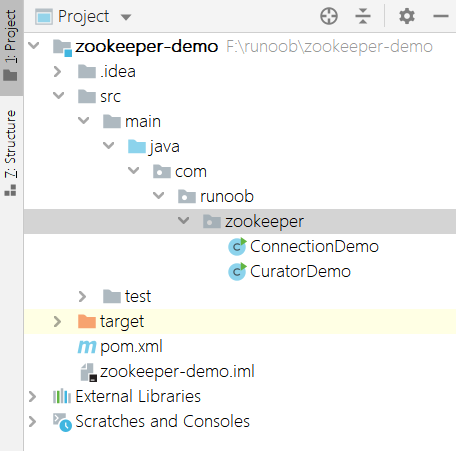Screen dimensions: 456x451
Task: Switch to the 7: Structure side tab
Action: pos(11,153)
